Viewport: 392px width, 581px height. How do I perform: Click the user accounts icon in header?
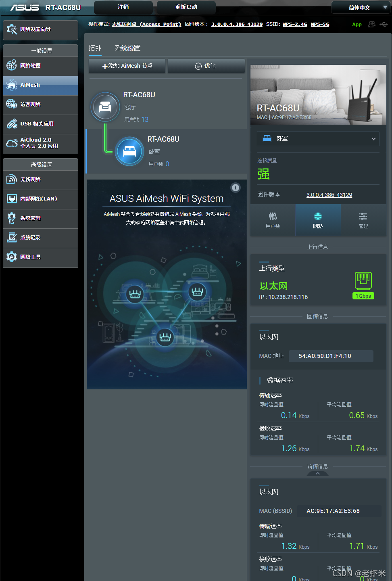[371, 24]
